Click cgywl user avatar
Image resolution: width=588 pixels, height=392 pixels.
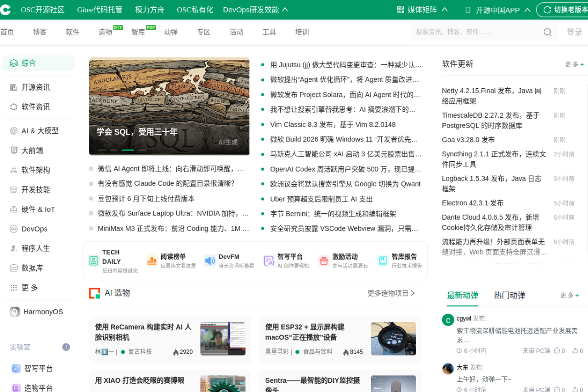(448, 320)
